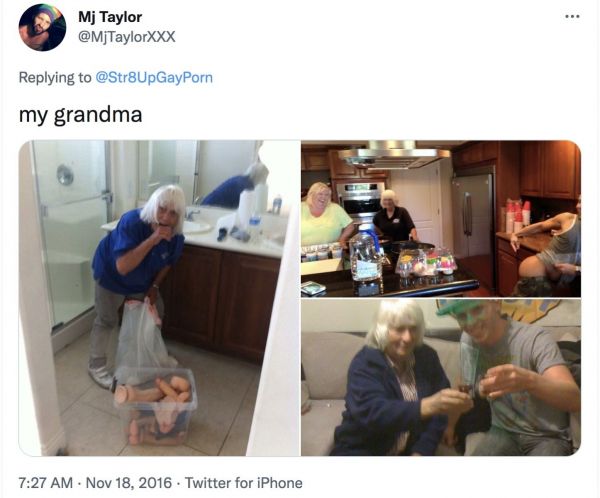This screenshot has width=600, height=498.
Task: Open the Nov 18, 2016 date link
Action: point(129,483)
